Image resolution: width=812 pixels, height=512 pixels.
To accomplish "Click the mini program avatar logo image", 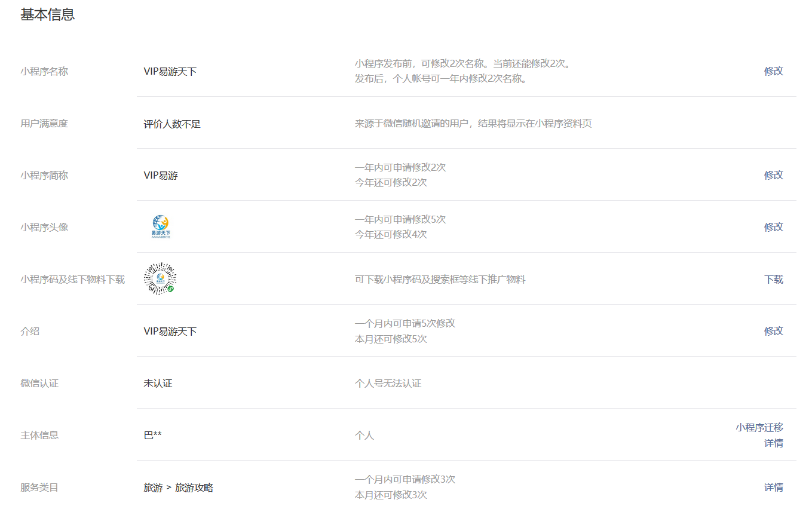I will [x=160, y=227].
